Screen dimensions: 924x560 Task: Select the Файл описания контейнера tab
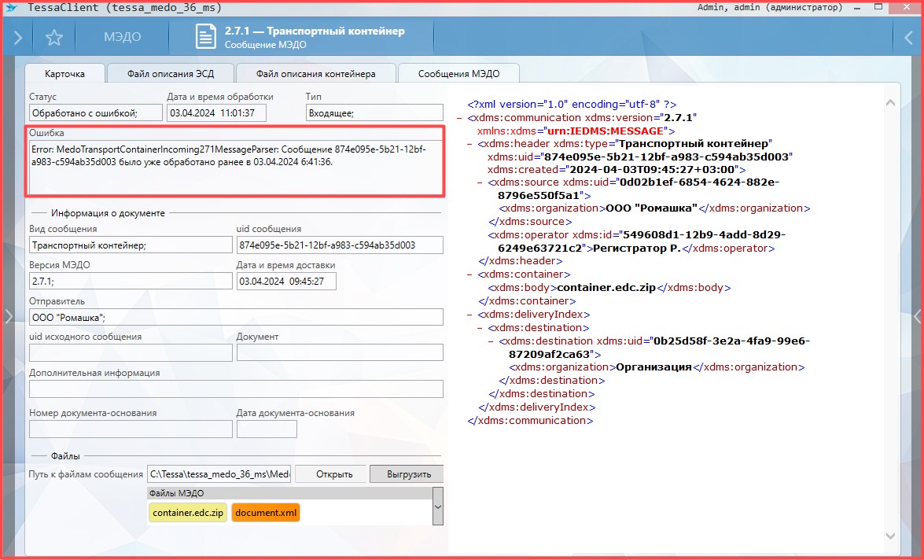[315, 74]
